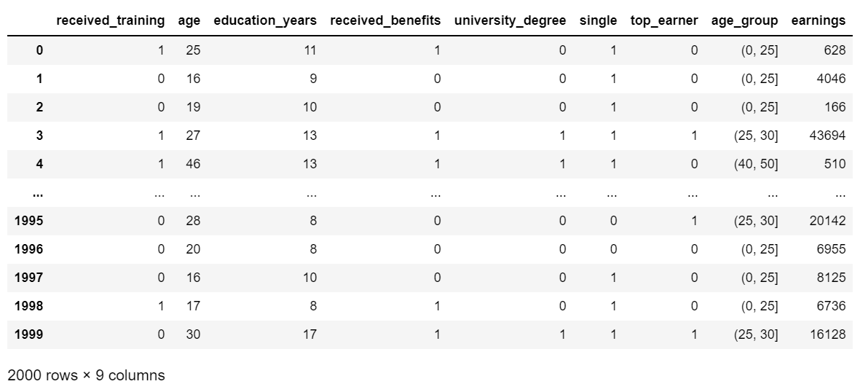Select the age_group column header
The height and width of the screenshot is (392, 868).
[745, 20]
